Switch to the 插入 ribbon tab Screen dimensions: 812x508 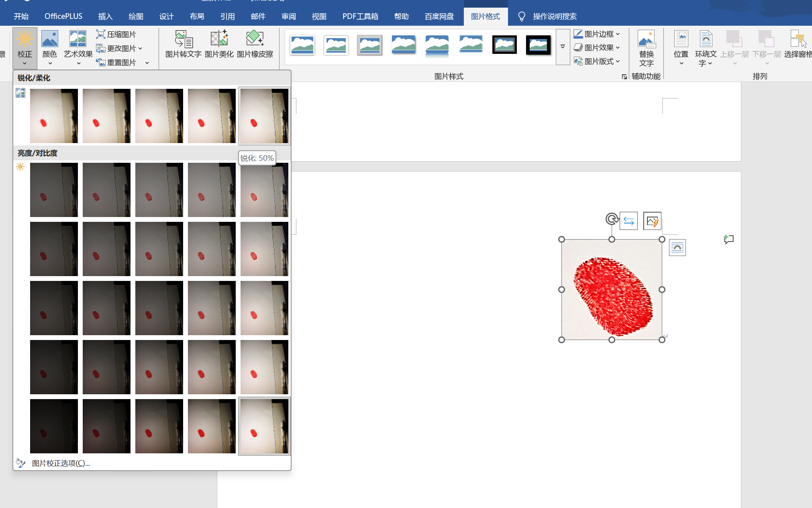105,16
